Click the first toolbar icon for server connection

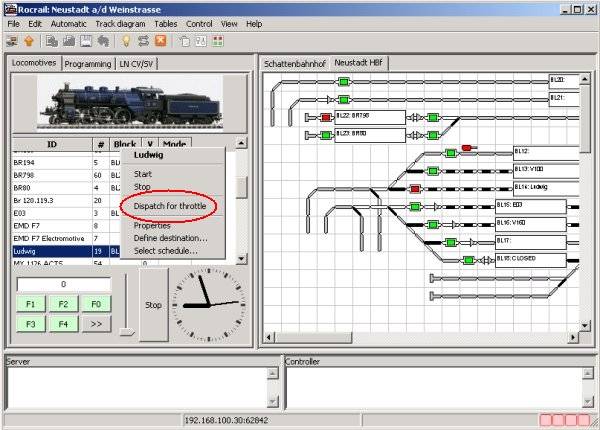click(11, 41)
